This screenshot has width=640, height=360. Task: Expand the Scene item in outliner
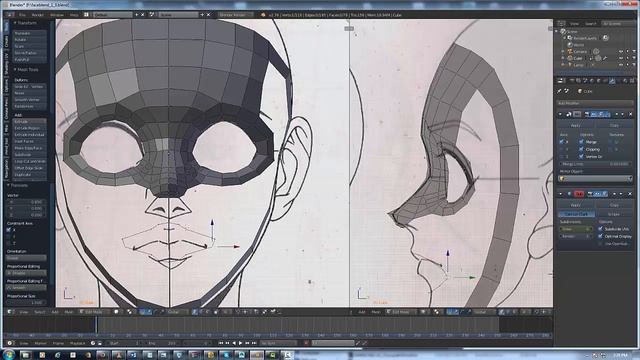[x=557, y=31]
